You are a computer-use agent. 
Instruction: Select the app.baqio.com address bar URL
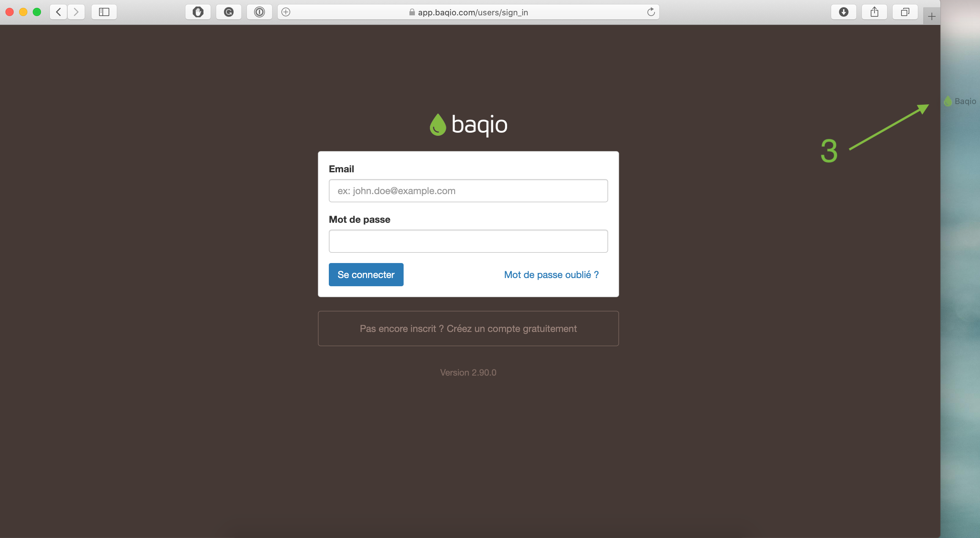coord(473,13)
